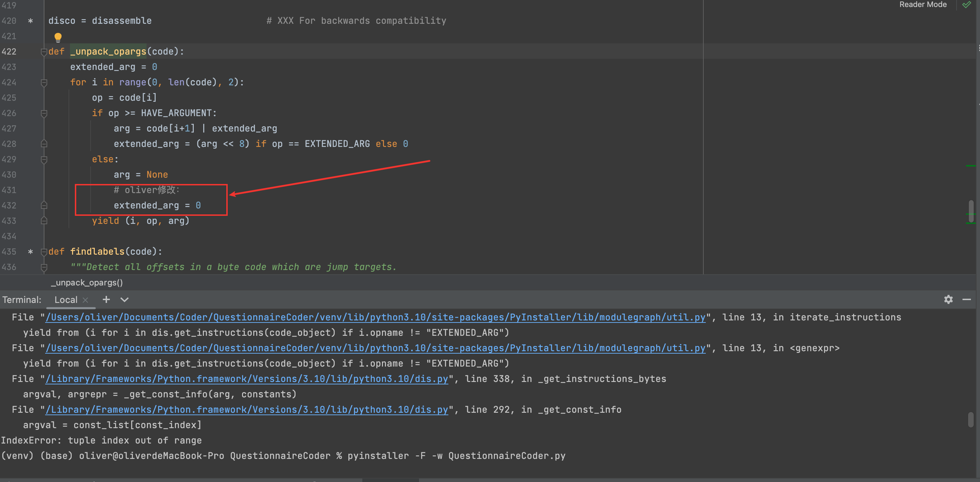Collapse the _unpack_opargs function fold arrow
This screenshot has height=482, width=980.
coord(44,51)
